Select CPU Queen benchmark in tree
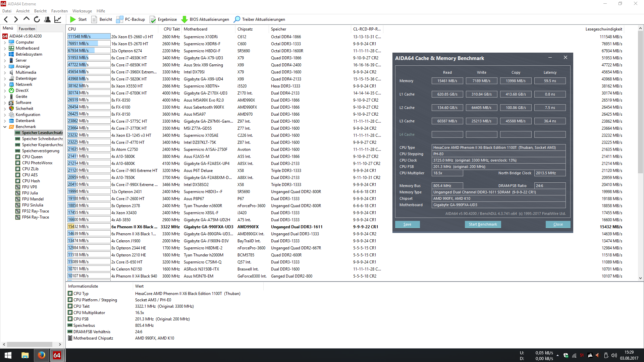Screen dimensions: 644x362 click(x=32, y=157)
